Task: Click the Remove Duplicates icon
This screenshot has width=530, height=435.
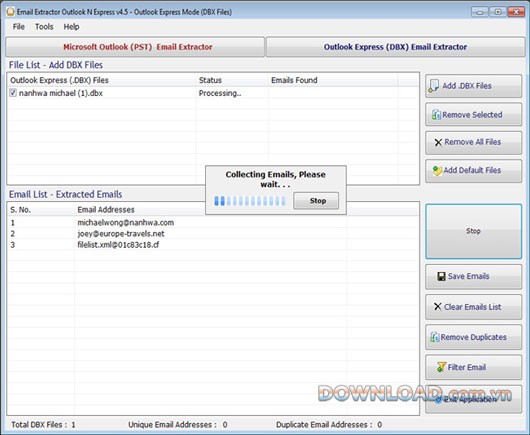Action: (435, 337)
